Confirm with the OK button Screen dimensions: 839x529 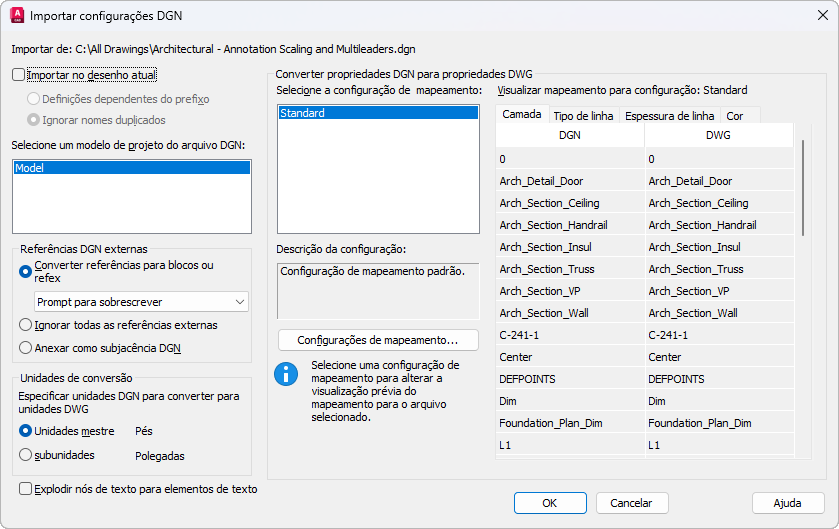click(550, 503)
